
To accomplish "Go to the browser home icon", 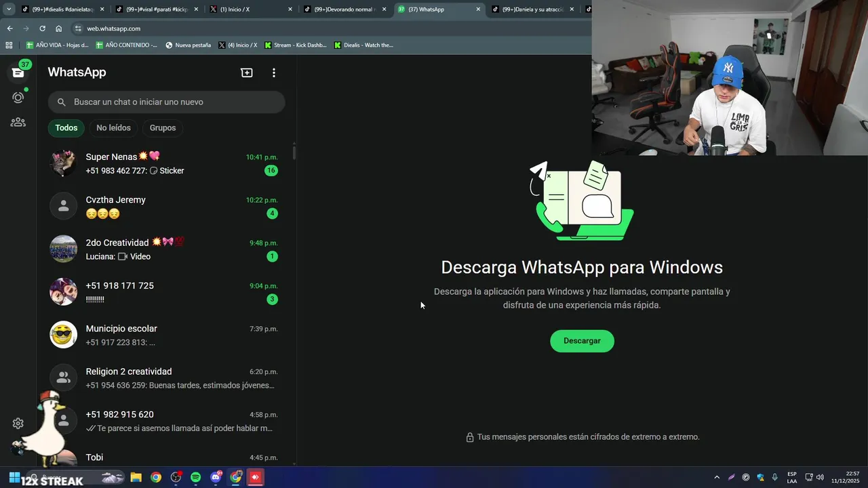I will 59,28.
